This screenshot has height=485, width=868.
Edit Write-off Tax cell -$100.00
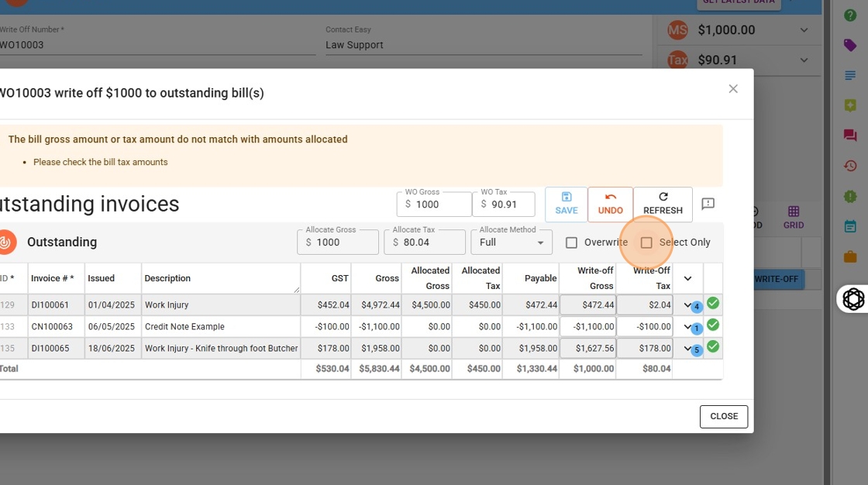coord(645,327)
